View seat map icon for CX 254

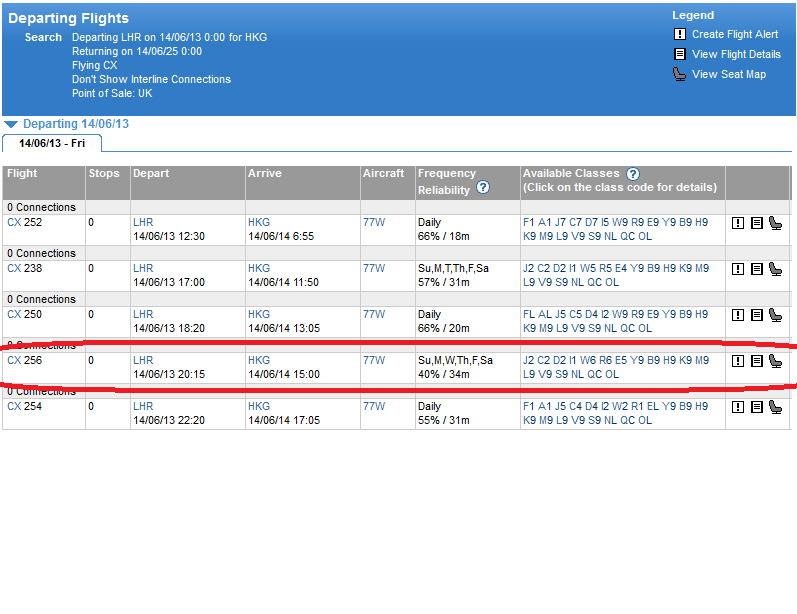coord(775,407)
